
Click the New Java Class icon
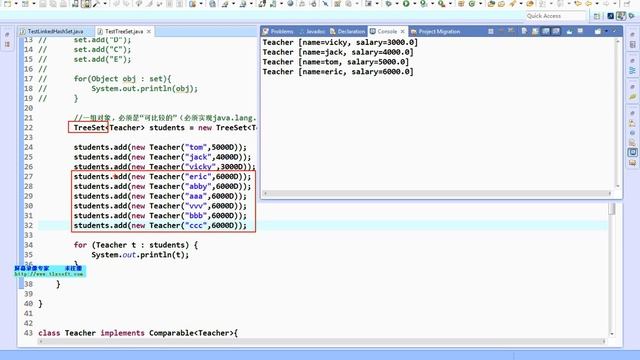[472, 4]
